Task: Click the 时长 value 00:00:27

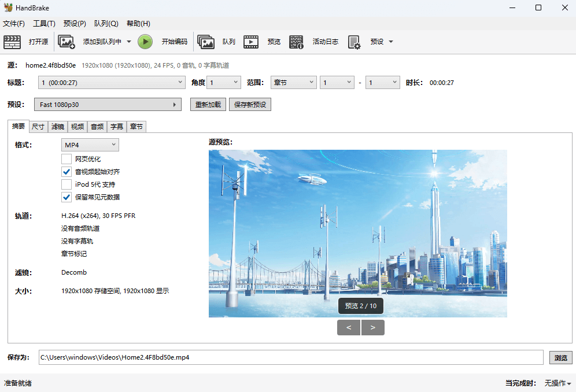Action: (x=442, y=83)
